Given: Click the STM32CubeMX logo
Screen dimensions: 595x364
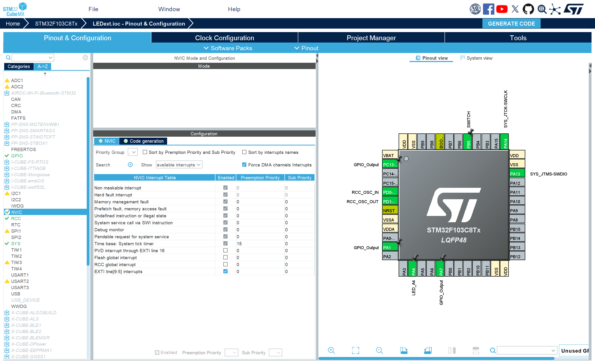Looking at the screenshot, I should [15, 9].
